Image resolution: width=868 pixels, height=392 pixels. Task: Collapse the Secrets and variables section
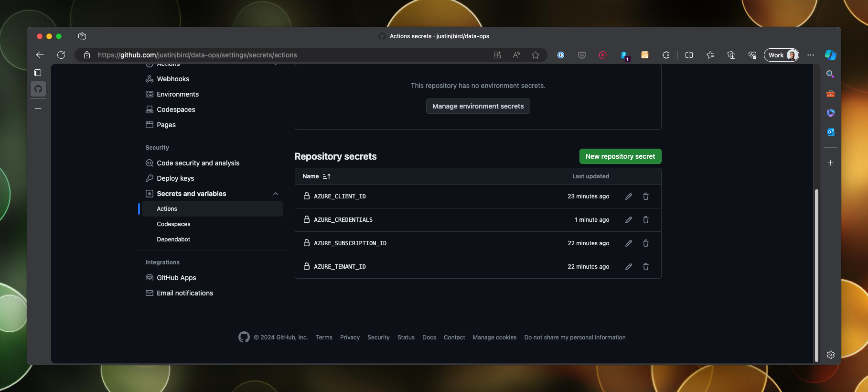(276, 194)
